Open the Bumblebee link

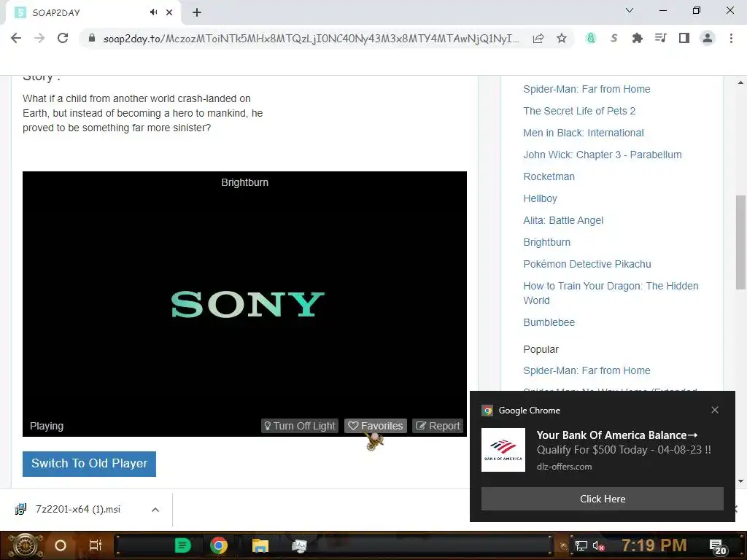coord(549,322)
